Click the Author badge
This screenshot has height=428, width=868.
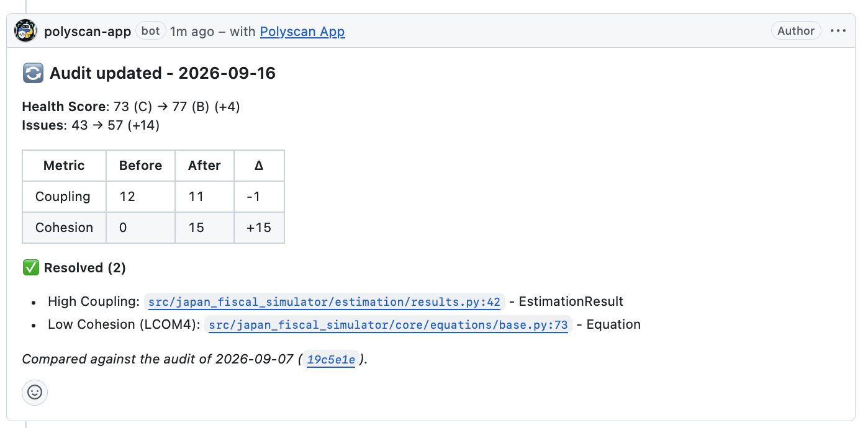click(796, 31)
